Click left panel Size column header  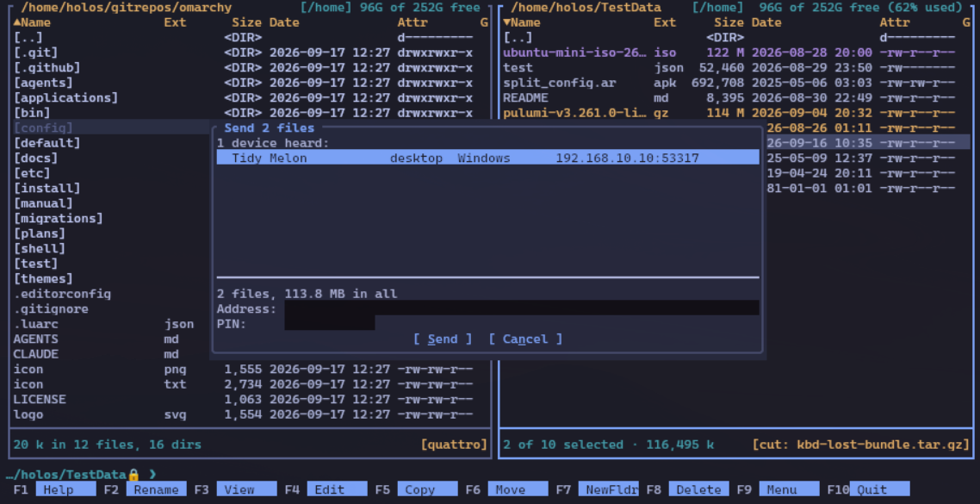click(247, 22)
